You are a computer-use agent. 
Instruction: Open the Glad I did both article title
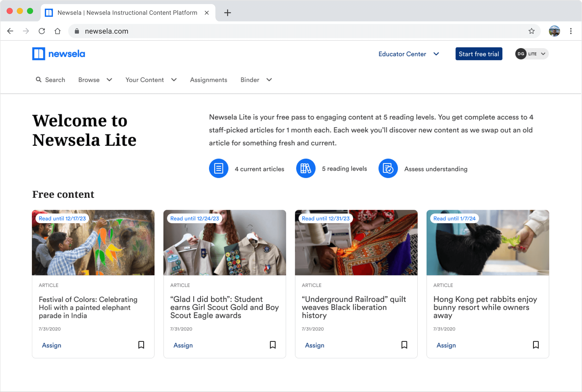coord(225,307)
